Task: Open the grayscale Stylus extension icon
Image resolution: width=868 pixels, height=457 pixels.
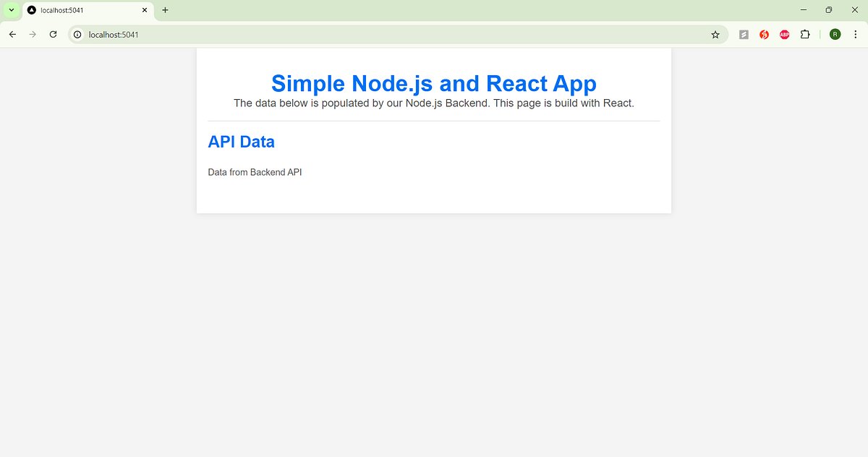Action: tap(744, 34)
